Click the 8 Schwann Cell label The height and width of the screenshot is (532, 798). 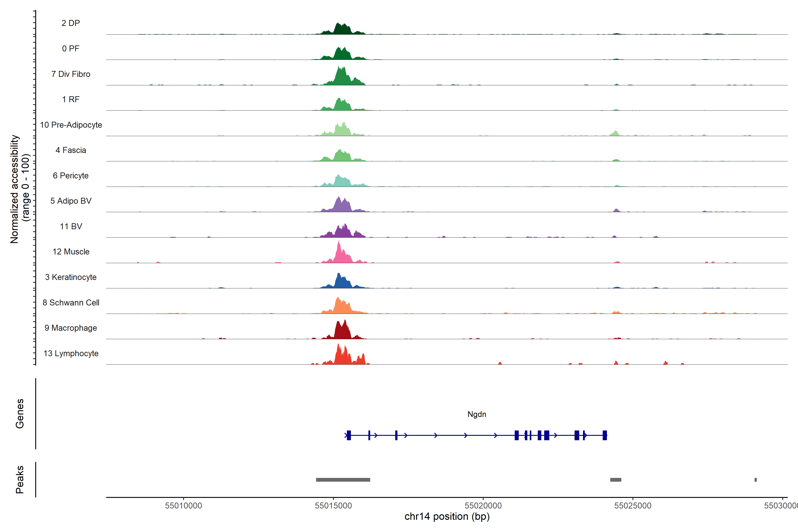pyautogui.click(x=71, y=303)
